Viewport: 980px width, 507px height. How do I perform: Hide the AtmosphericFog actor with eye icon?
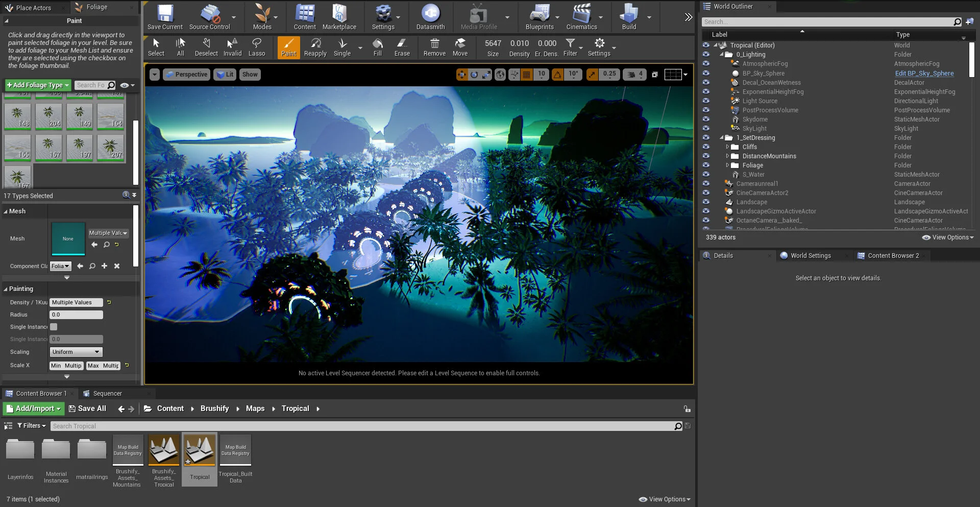click(x=706, y=64)
